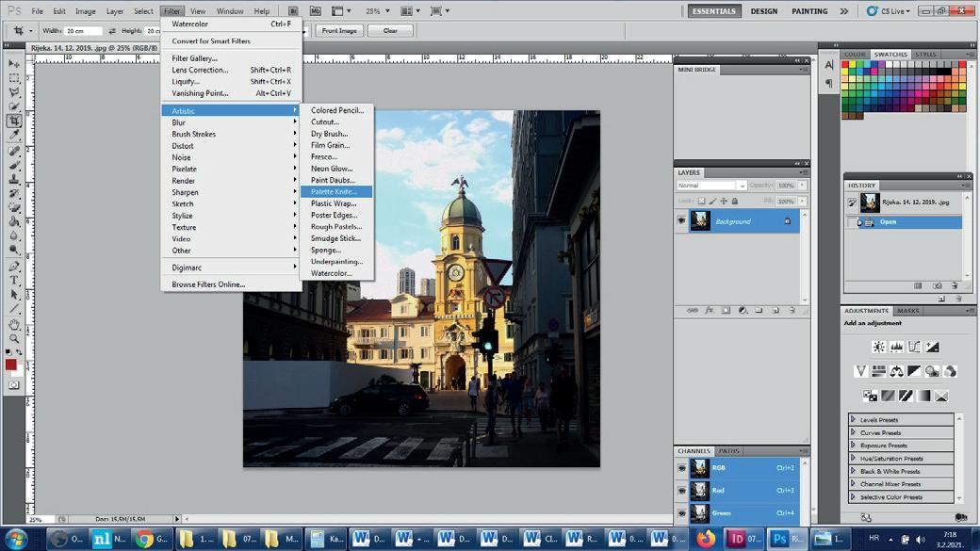The image size is (980, 551).
Task: Click the Levels adjustment icon
Action: pyautogui.click(x=896, y=348)
